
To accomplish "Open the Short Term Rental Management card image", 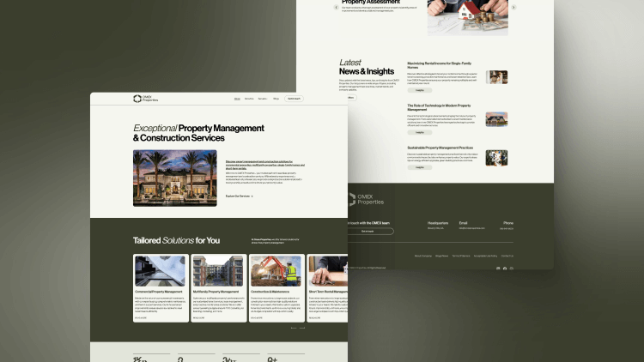I will click(x=328, y=271).
